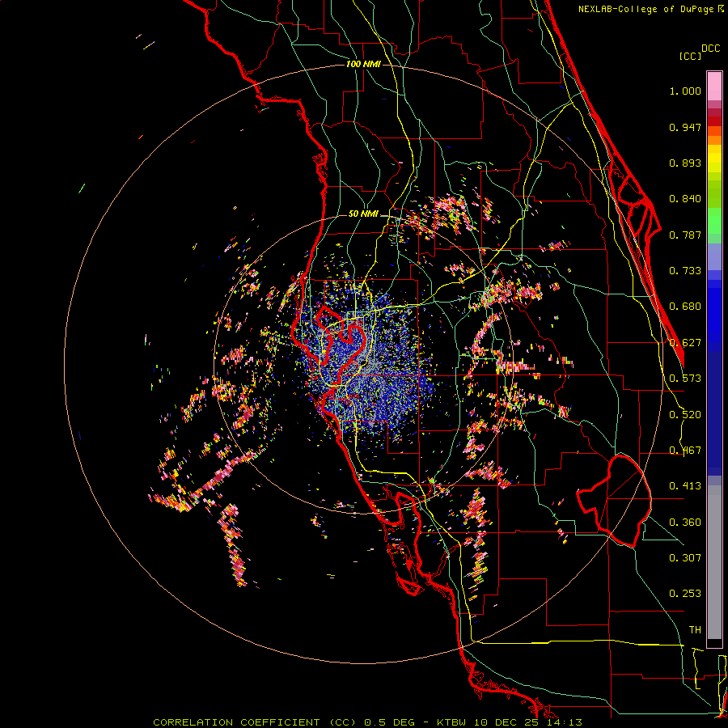
Task: Select the bright green band on color scale
Action: click(x=714, y=225)
